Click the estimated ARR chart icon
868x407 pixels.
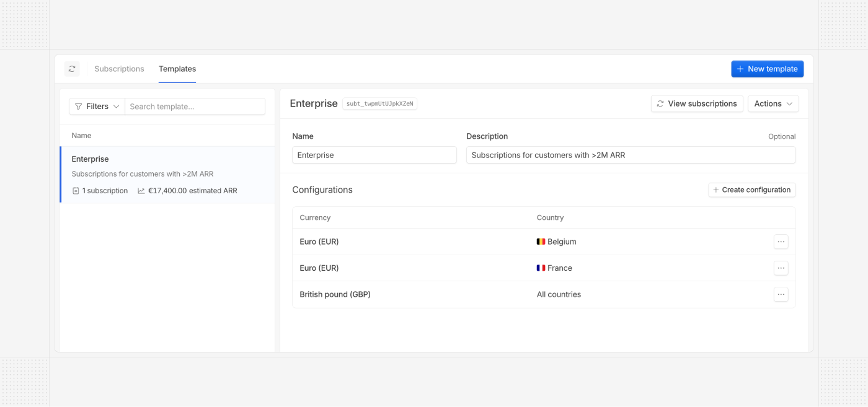[x=141, y=191]
